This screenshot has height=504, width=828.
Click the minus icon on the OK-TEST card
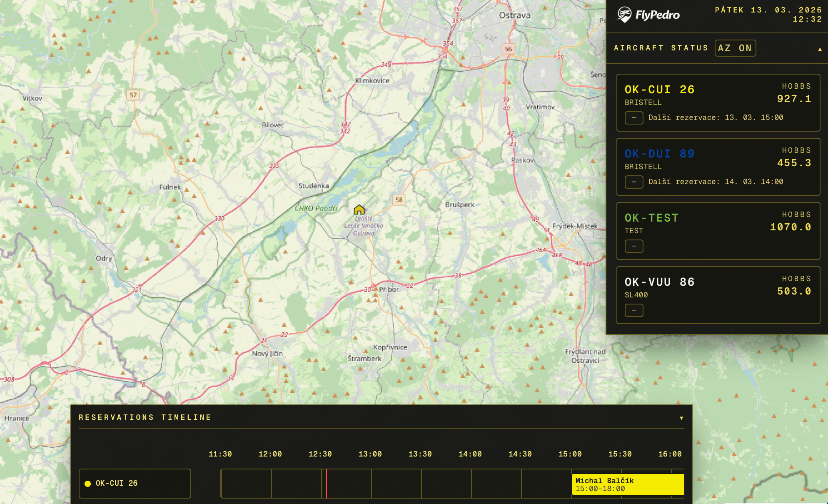coord(633,246)
